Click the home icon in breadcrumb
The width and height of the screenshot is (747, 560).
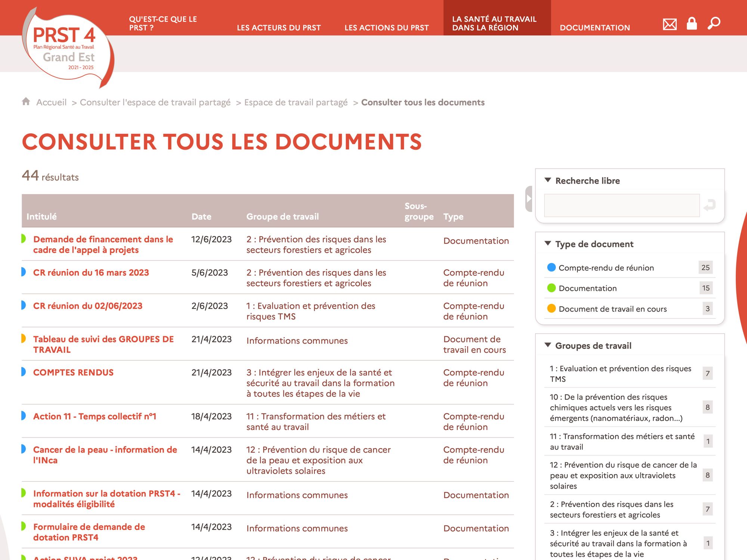(26, 102)
